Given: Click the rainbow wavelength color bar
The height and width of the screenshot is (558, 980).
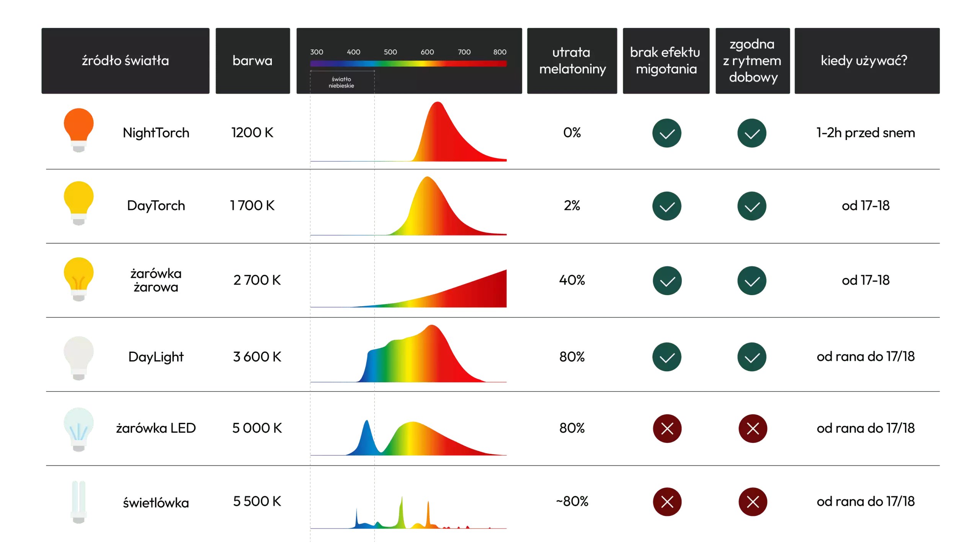Looking at the screenshot, I should (408, 64).
